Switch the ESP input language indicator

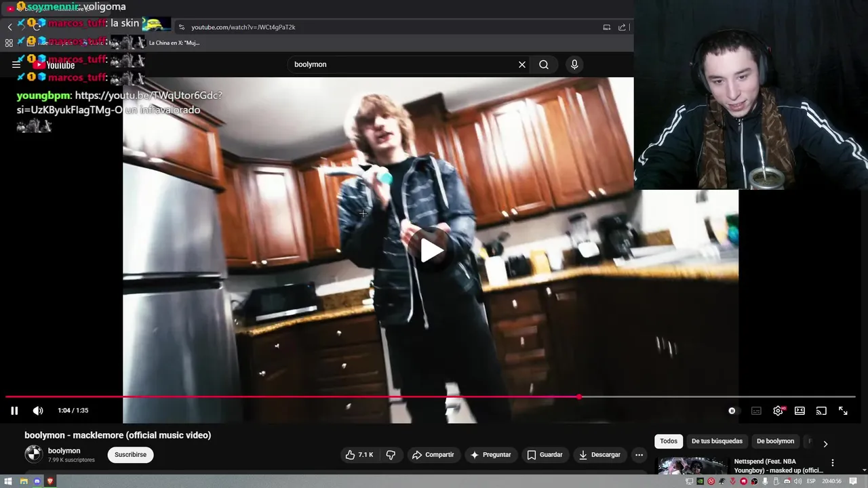tap(811, 481)
